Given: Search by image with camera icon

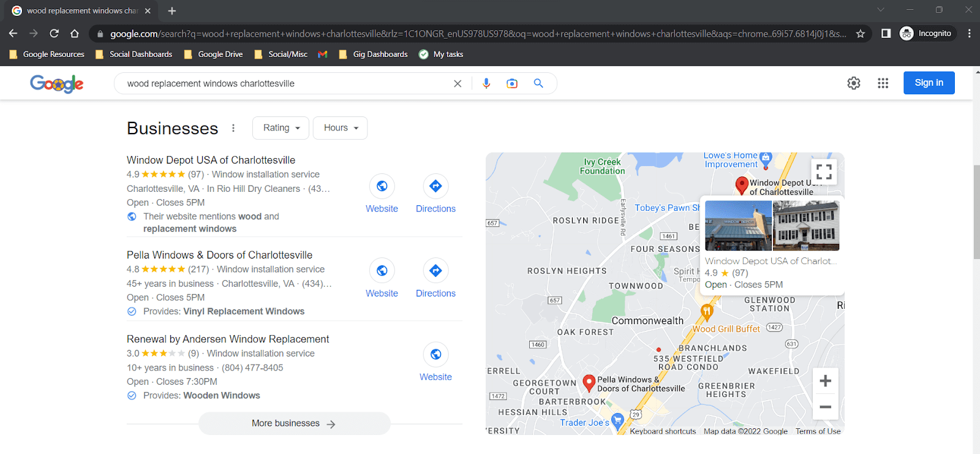Looking at the screenshot, I should click(512, 83).
